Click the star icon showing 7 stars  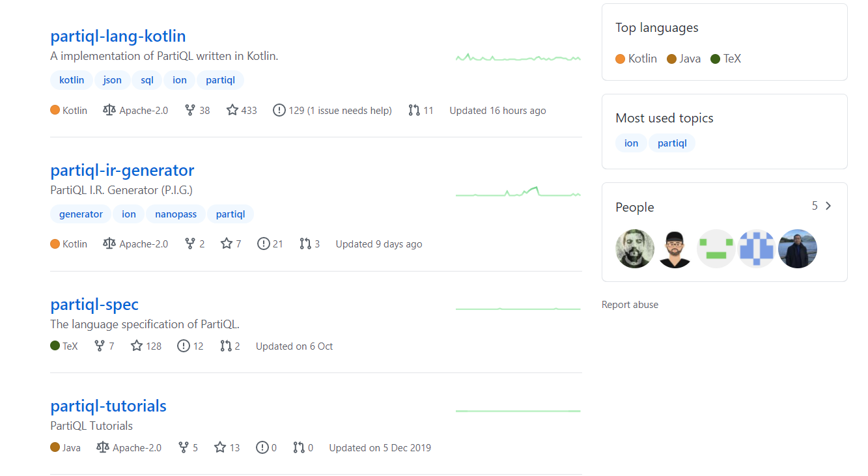pos(227,244)
